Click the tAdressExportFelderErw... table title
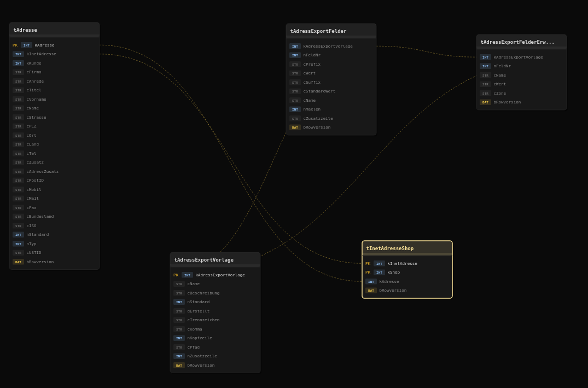 521,42
